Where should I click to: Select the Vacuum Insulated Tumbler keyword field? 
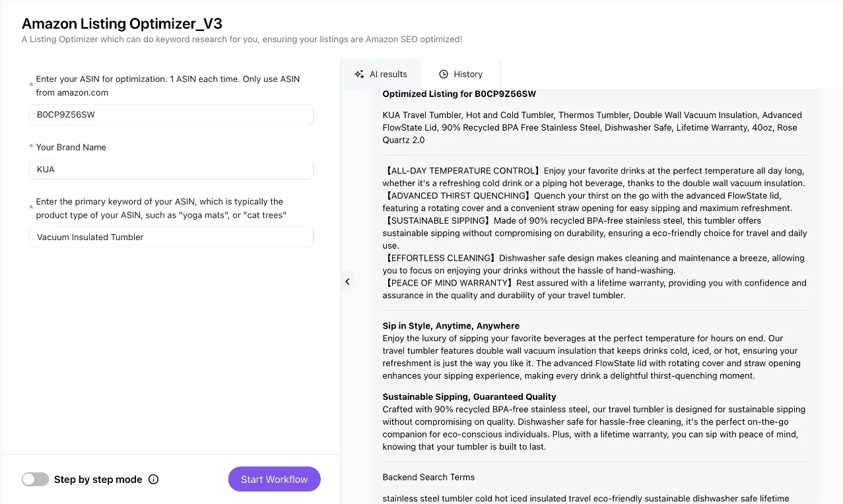click(171, 237)
